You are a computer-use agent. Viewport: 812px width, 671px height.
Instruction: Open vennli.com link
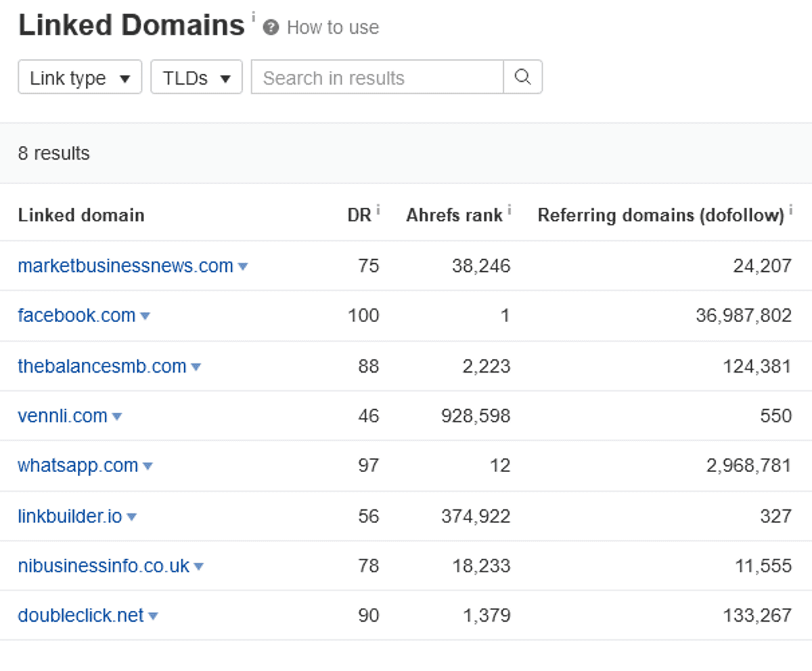point(62,415)
